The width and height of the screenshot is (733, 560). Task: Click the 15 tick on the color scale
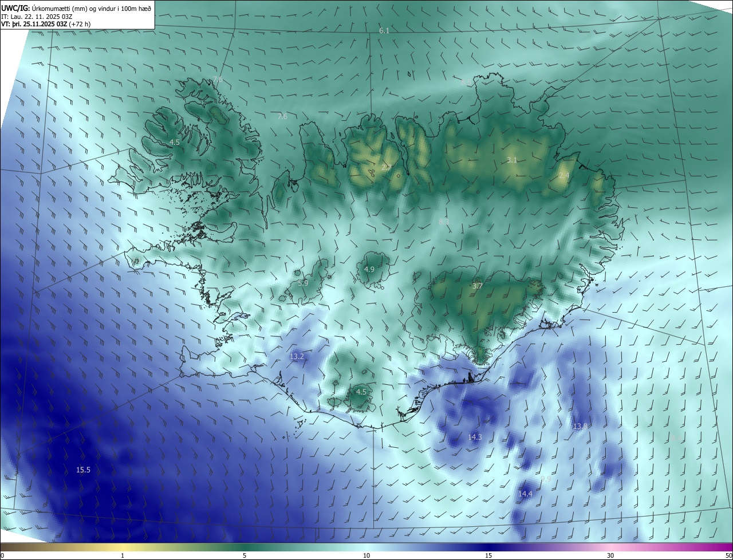(488, 555)
